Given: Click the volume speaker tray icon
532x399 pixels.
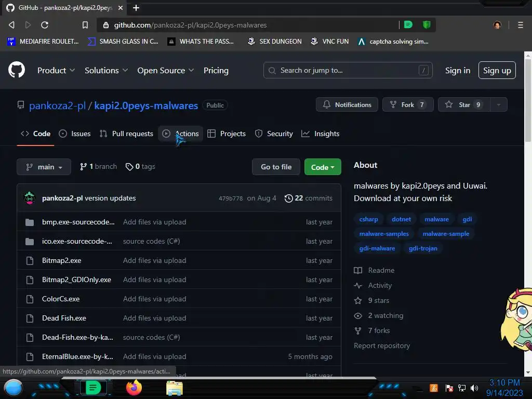Looking at the screenshot, I should click(x=474, y=388).
